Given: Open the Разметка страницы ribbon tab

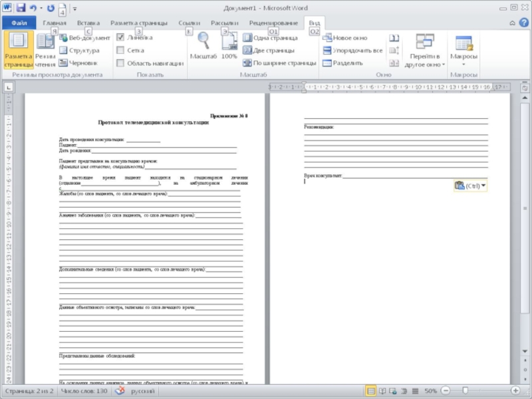Looking at the screenshot, I should [139, 23].
